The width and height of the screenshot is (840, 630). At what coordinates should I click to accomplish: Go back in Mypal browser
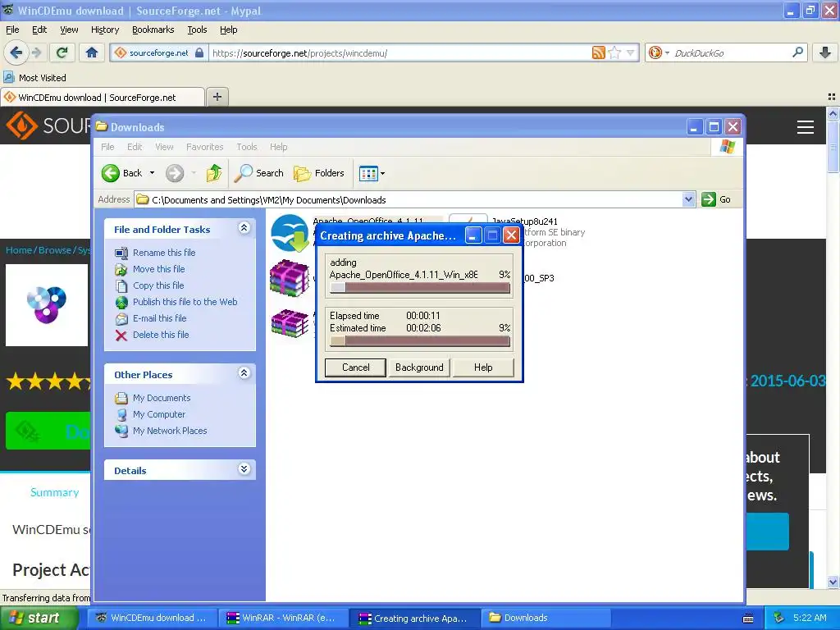(x=16, y=52)
